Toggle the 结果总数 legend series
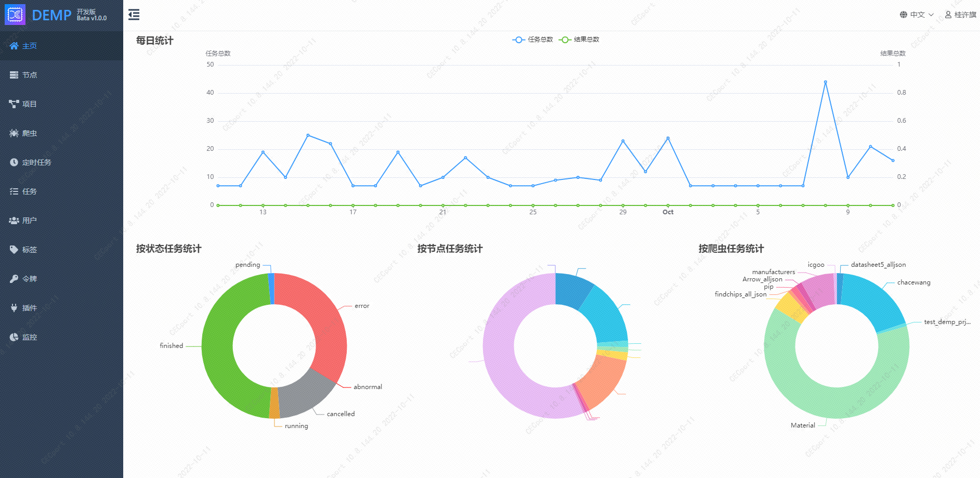Image resolution: width=980 pixels, height=478 pixels. click(579, 40)
